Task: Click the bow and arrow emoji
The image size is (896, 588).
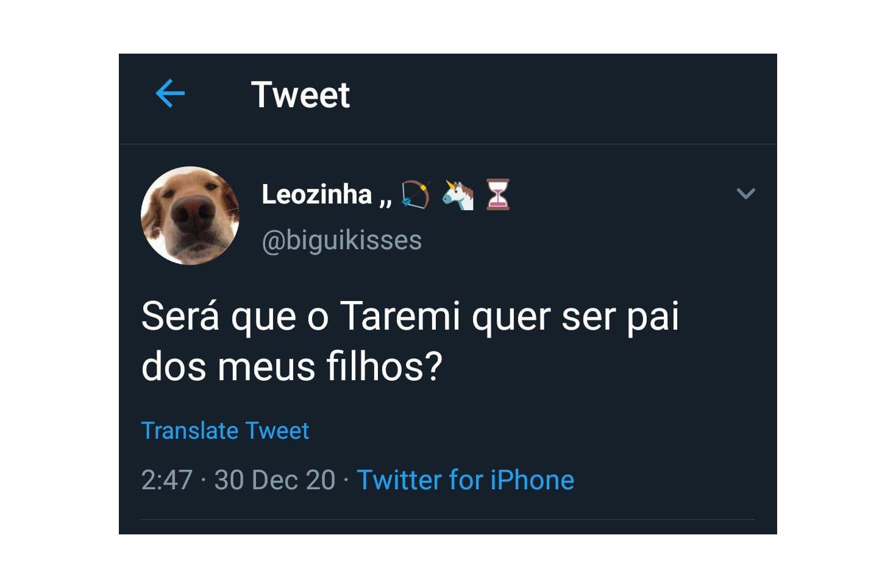Action: (416, 195)
